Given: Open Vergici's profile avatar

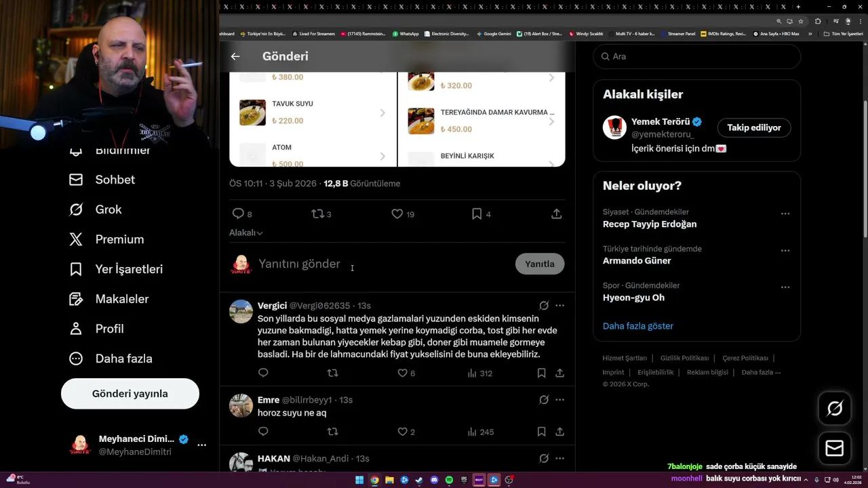Looking at the screenshot, I should coord(241,312).
